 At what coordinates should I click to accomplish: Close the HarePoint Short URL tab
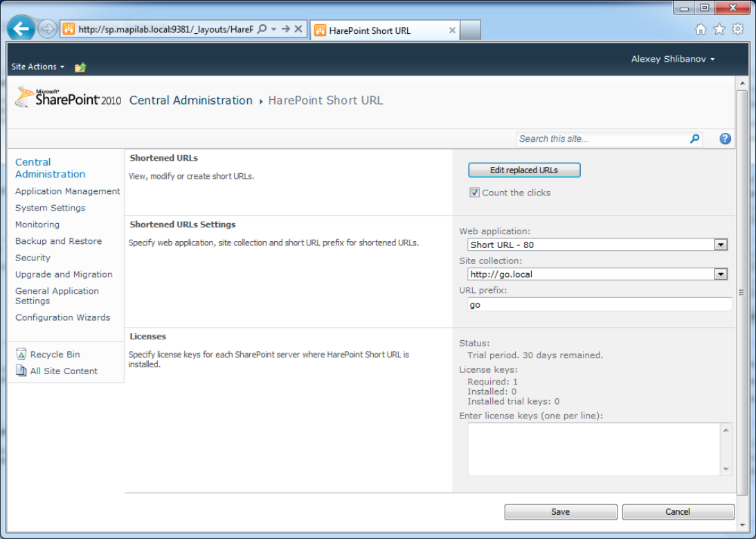(452, 30)
